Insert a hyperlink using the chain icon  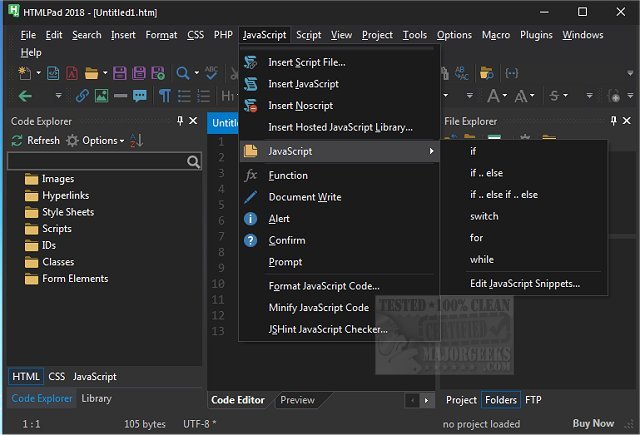pyautogui.click(x=82, y=96)
